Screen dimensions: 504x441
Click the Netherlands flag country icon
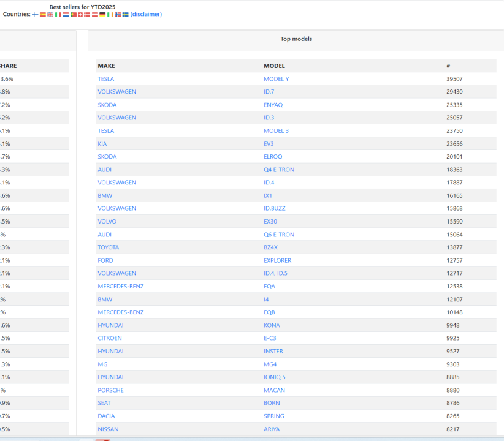coord(65,14)
